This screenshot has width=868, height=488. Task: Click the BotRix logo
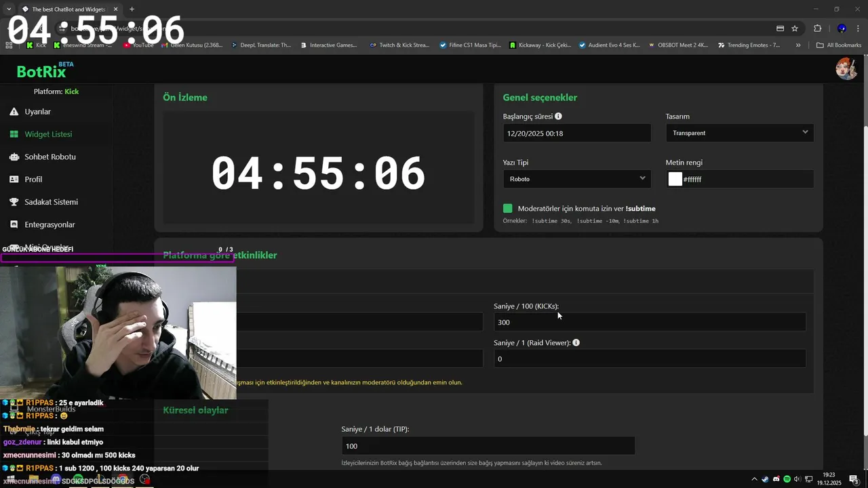pyautogui.click(x=41, y=71)
